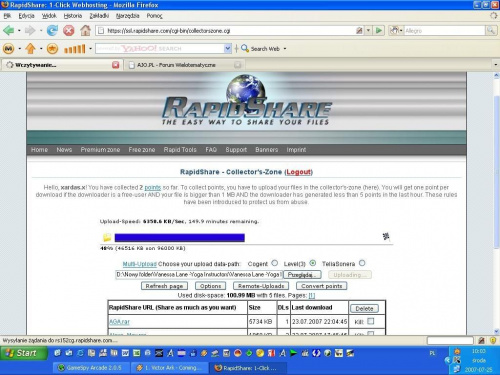Viewport: 500px width, 375px height.
Task: Select the TeliaSonera radio button
Action: (x=362, y=263)
